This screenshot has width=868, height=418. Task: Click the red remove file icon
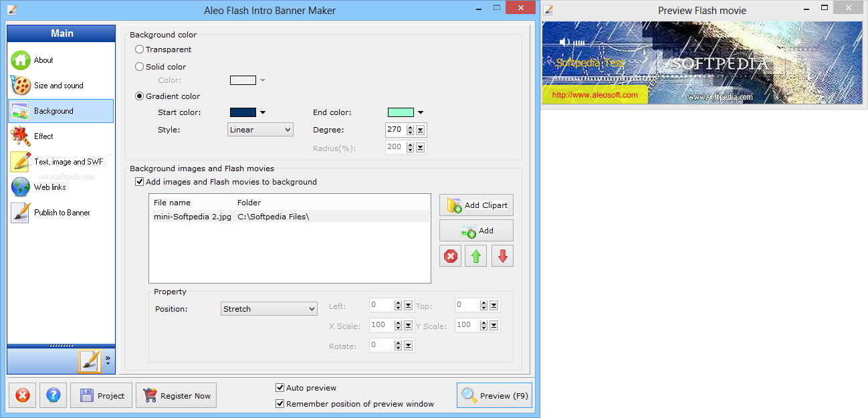[451, 256]
